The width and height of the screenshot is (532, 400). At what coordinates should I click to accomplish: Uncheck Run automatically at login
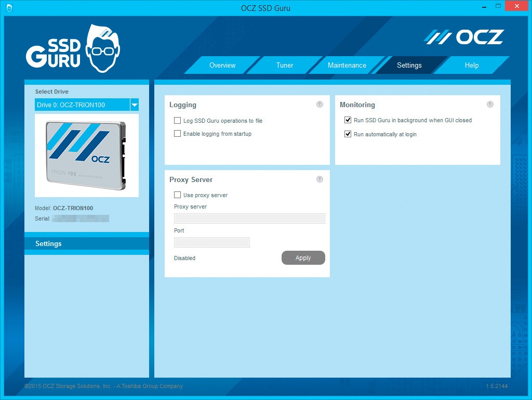coord(348,134)
